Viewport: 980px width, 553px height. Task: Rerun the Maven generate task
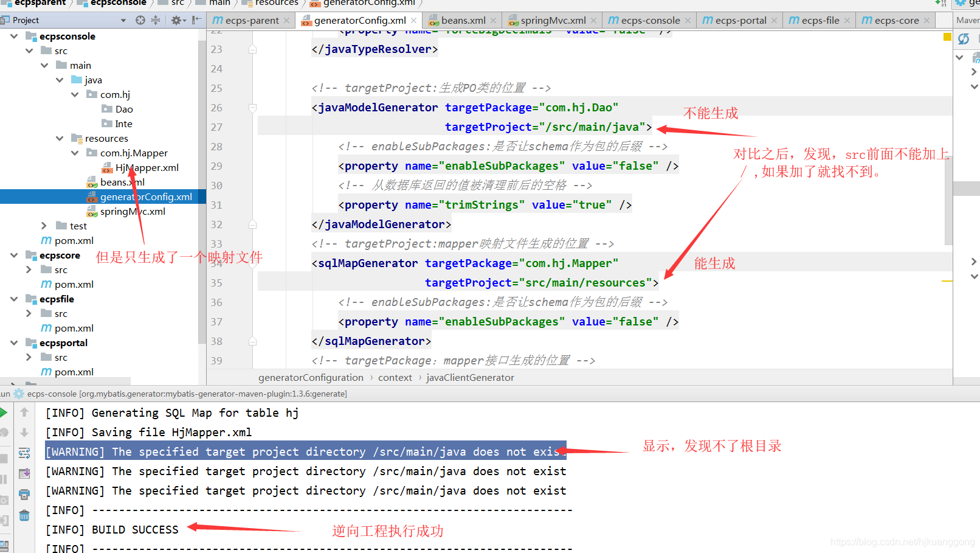[4, 412]
